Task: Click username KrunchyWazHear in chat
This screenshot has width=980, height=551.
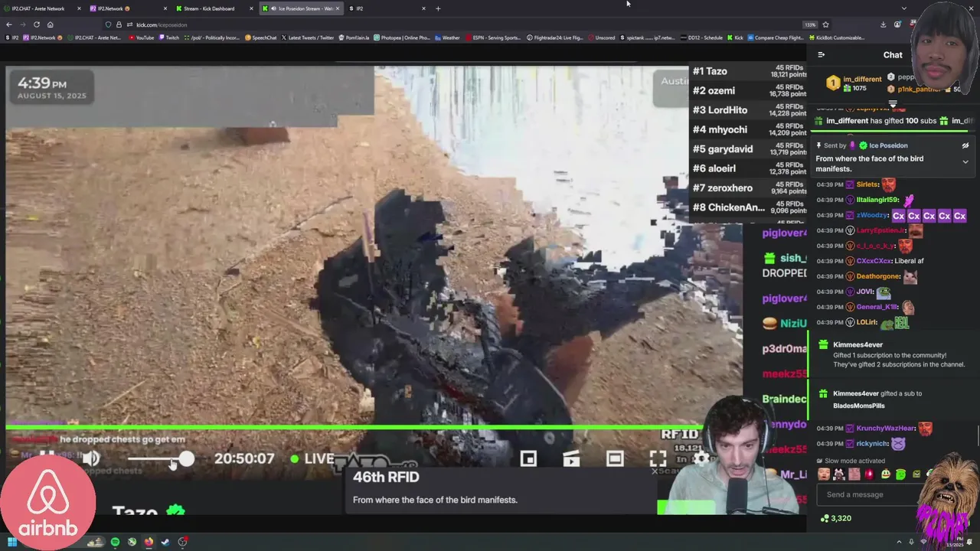Action: [885, 429]
